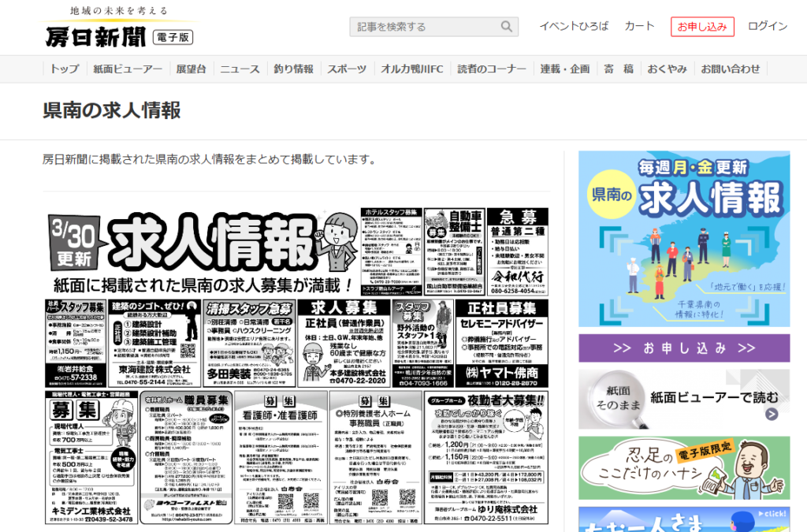Click the search magnifier icon

pos(507,27)
